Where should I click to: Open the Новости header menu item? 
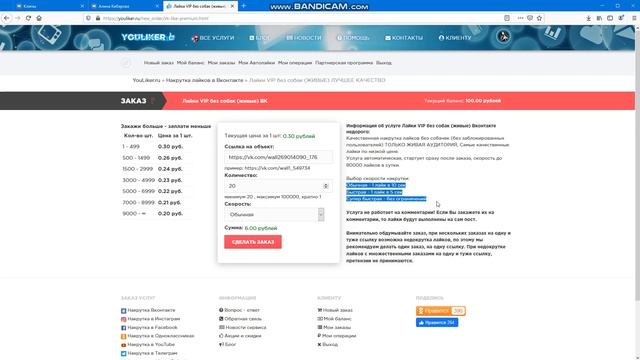tap(304, 38)
